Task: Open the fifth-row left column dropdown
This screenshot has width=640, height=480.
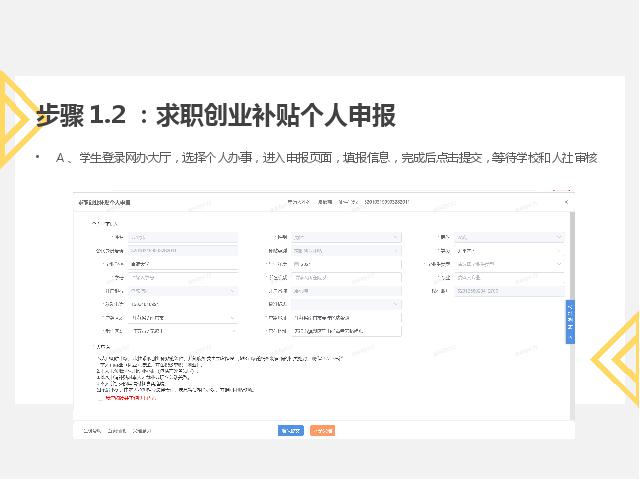Action: (232, 291)
